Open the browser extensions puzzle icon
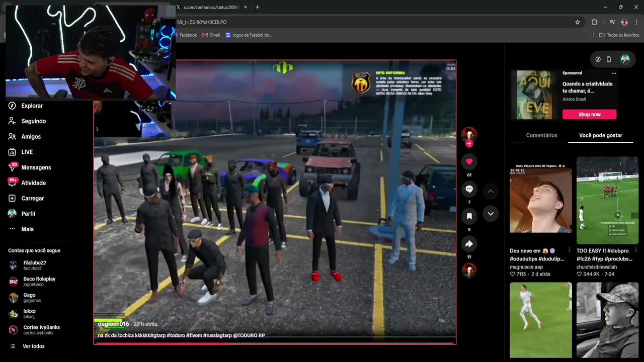644x362 pixels. tap(595, 22)
